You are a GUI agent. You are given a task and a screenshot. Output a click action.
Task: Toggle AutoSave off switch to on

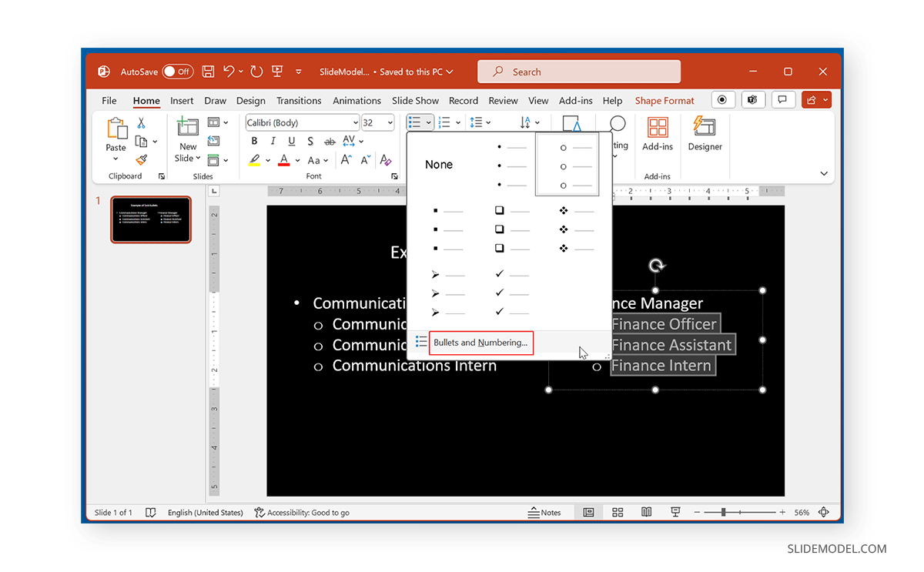click(x=176, y=71)
